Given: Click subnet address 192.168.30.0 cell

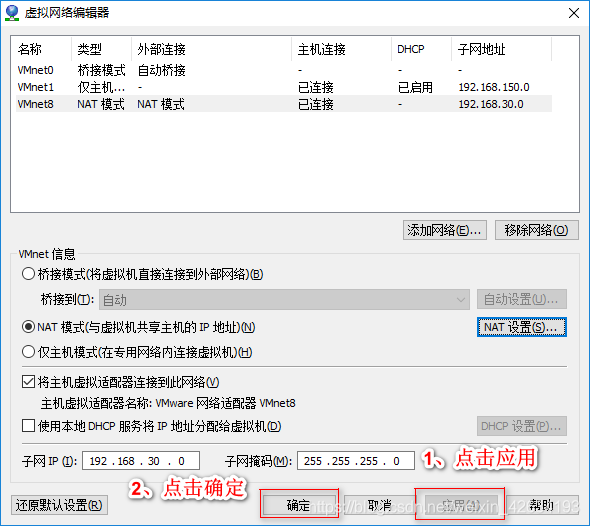Looking at the screenshot, I should click(491, 104).
